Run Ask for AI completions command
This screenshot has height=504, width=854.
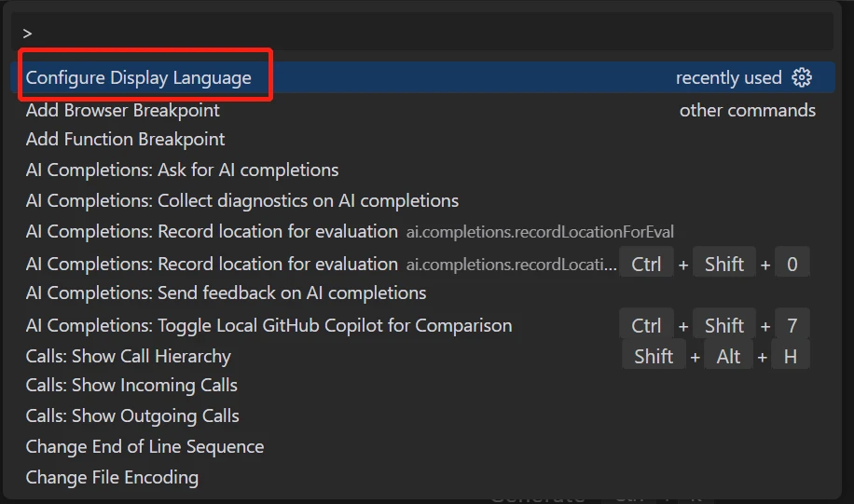[x=183, y=170]
